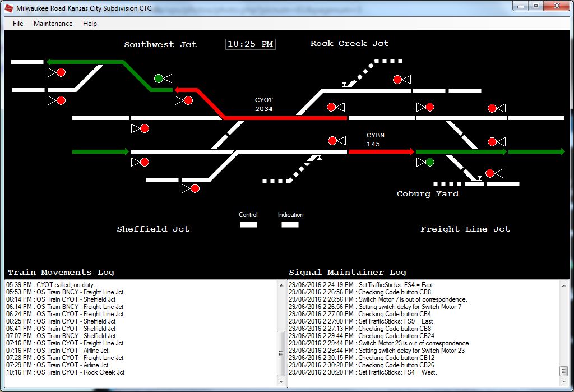Click the 10:25 PM clock display
The width and height of the screenshot is (574, 392).
click(251, 44)
